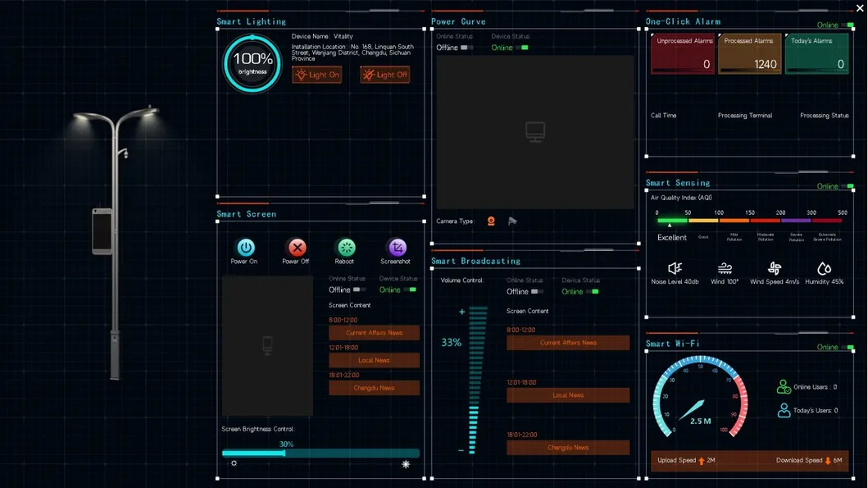Open the Today's Alarms panel
The height and width of the screenshot is (488, 868).
click(816, 53)
